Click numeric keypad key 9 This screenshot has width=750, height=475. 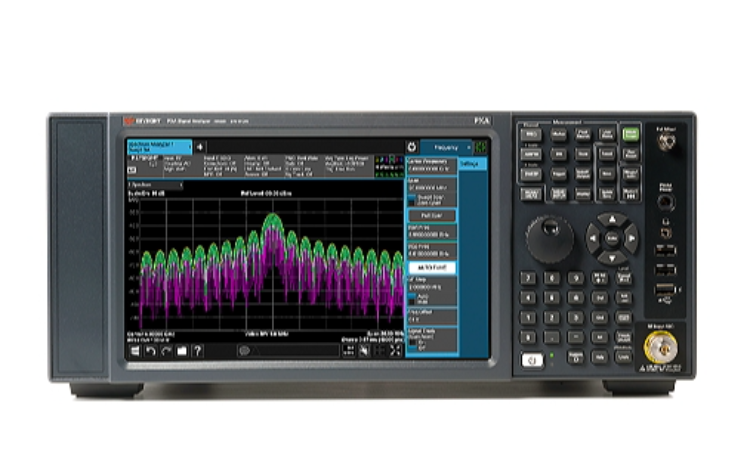click(575, 278)
